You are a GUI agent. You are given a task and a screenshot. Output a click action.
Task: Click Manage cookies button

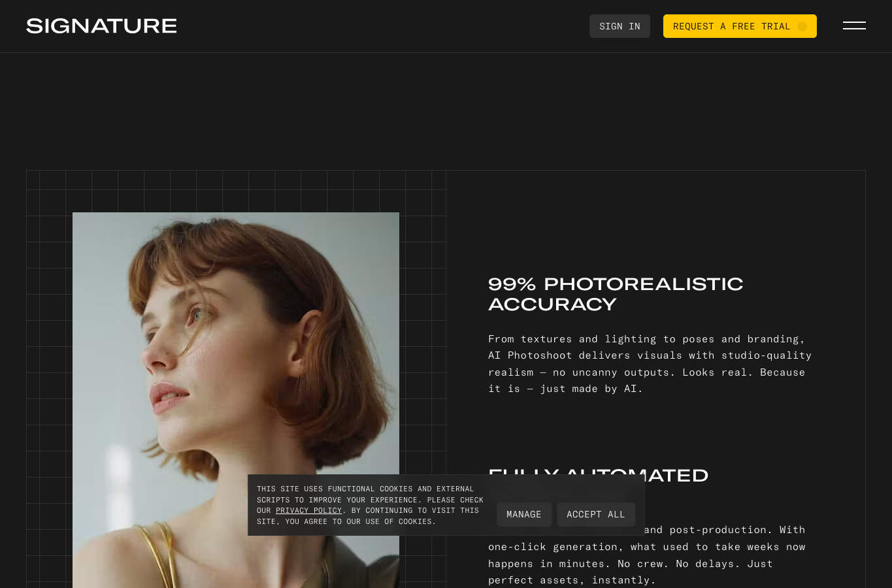point(524,514)
